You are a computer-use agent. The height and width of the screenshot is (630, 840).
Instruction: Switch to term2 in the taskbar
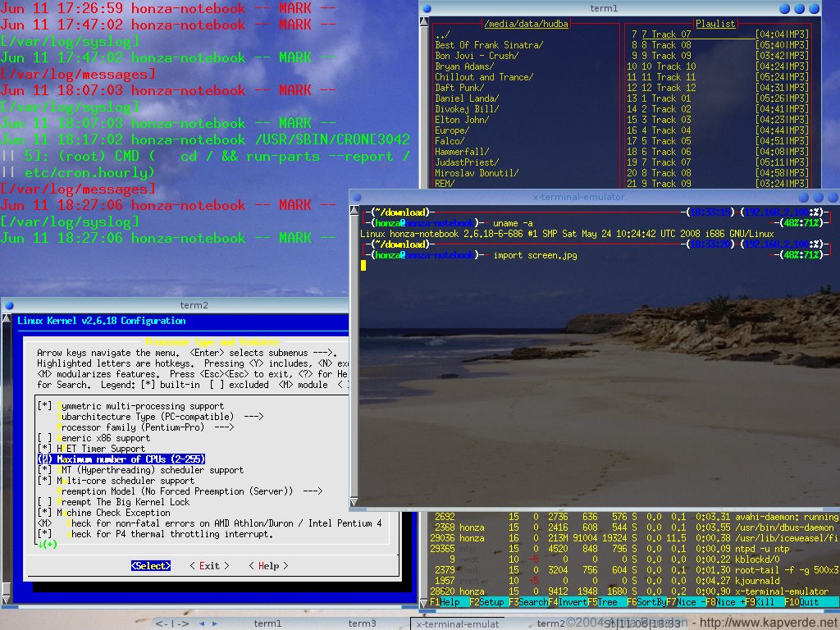pyautogui.click(x=550, y=623)
